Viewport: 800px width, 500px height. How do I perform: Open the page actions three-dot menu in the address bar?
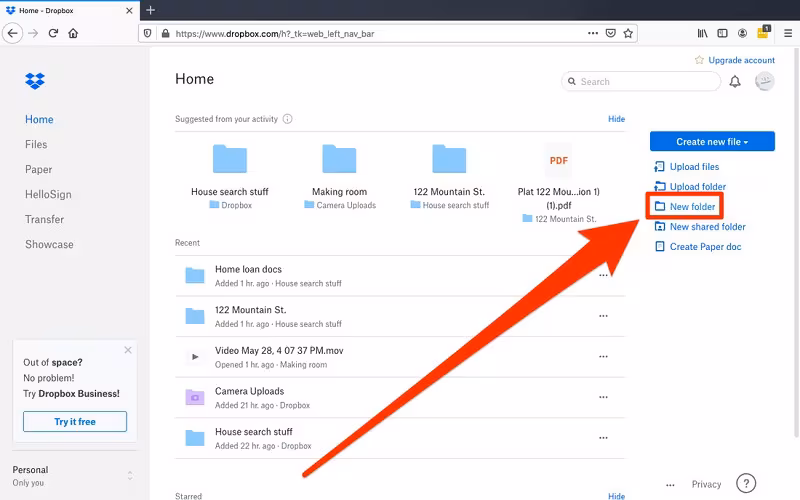(593, 33)
